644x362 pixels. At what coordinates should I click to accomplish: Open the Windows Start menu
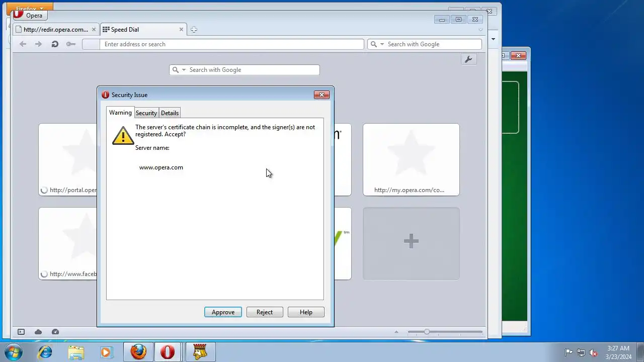coord(14,352)
